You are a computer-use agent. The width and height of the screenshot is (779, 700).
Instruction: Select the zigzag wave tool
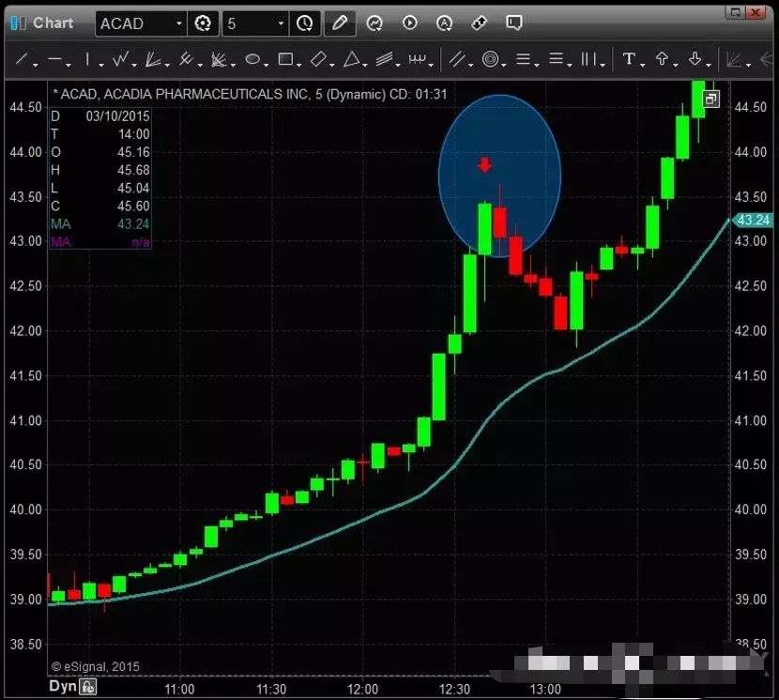pyautogui.click(x=120, y=60)
